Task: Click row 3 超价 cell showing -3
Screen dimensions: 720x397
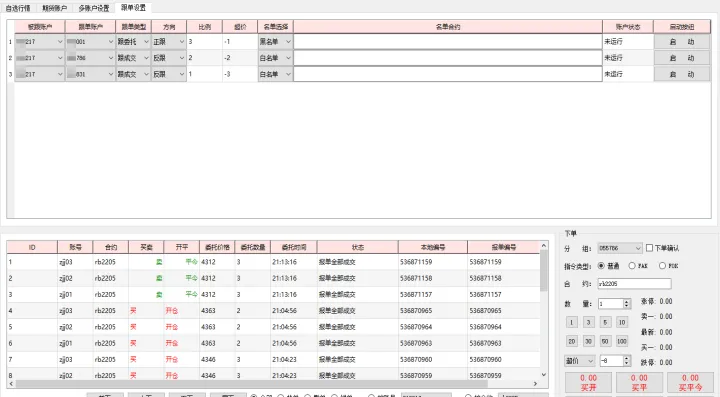Action: [240, 74]
